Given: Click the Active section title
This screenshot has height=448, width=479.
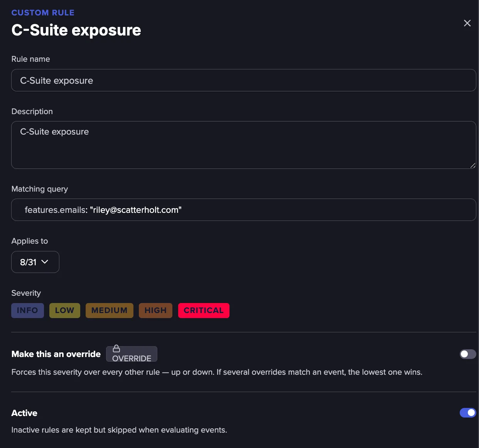Looking at the screenshot, I should (24, 413).
